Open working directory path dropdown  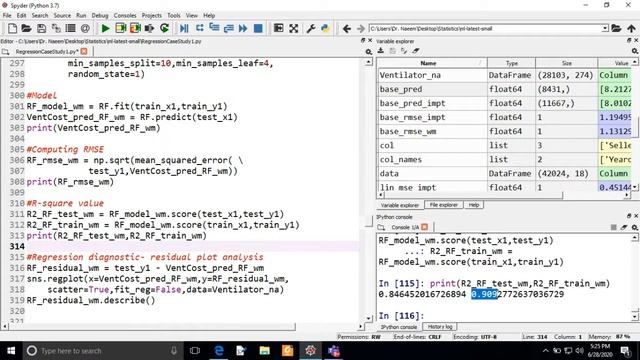pos(605,29)
